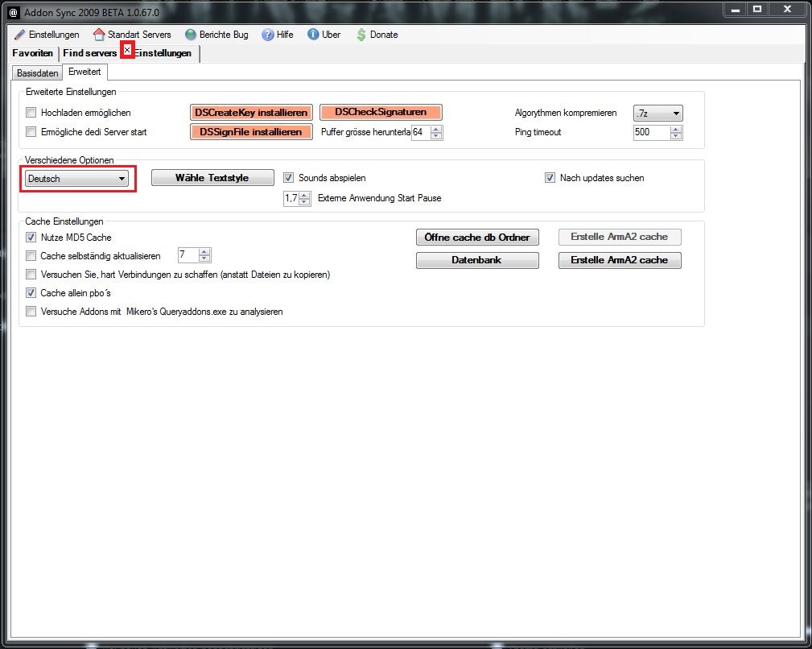812x649 pixels.
Task: Enable Hochladen ermöglichen checkbox
Action: [31, 113]
